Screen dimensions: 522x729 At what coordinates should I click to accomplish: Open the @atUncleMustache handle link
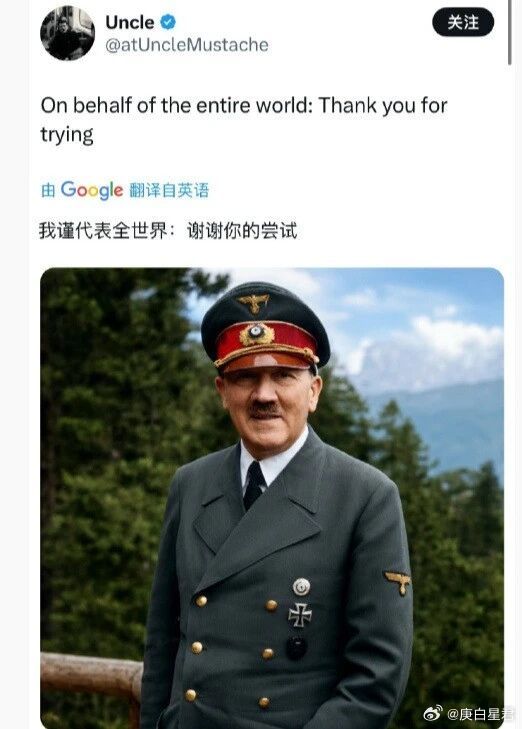[187, 45]
